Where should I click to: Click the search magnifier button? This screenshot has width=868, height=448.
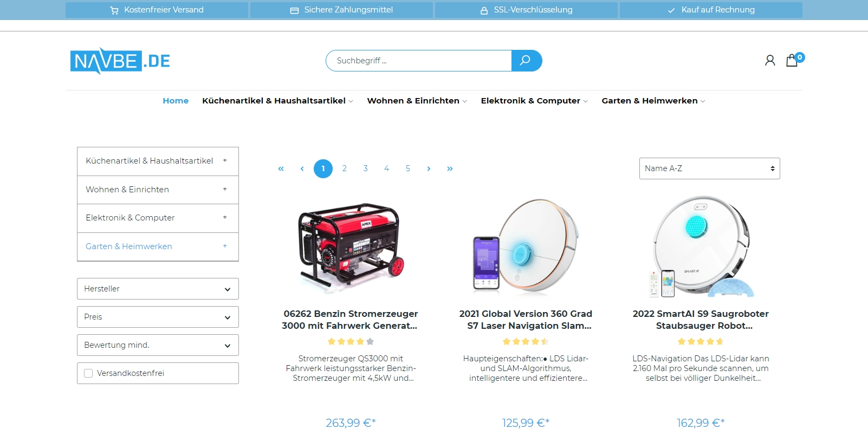(x=526, y=61)
